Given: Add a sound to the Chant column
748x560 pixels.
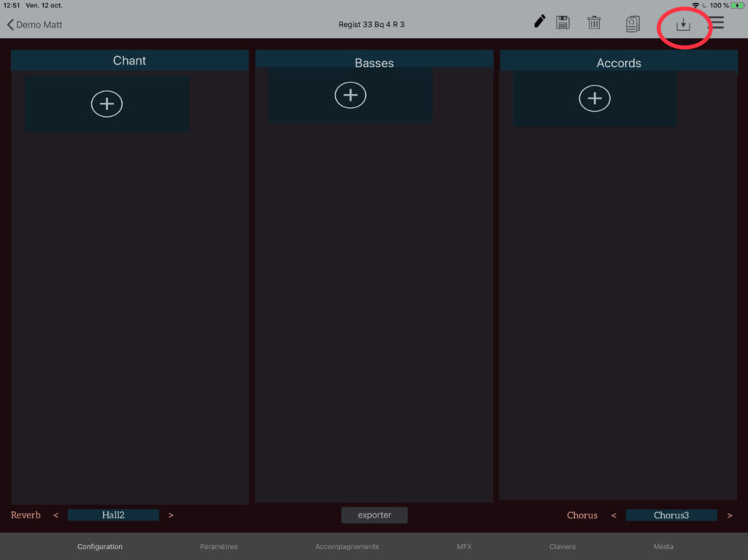Looking at the screenshot, I should [107, 104].
